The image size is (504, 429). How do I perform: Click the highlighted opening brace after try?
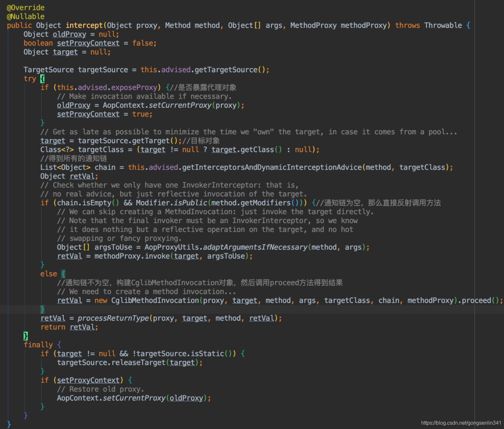[42, 79]
